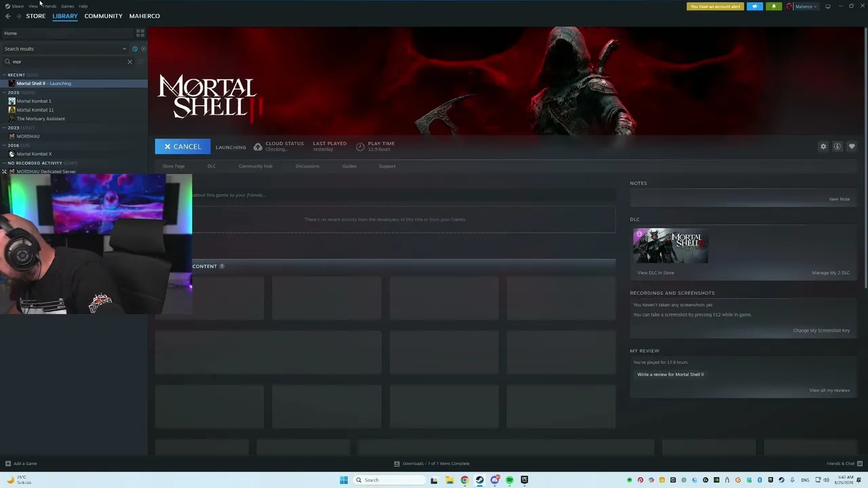Viewport: 868px width, 488px height.
Task: Go to the COMMUNITY tab
Action: (x=104, y=16)
